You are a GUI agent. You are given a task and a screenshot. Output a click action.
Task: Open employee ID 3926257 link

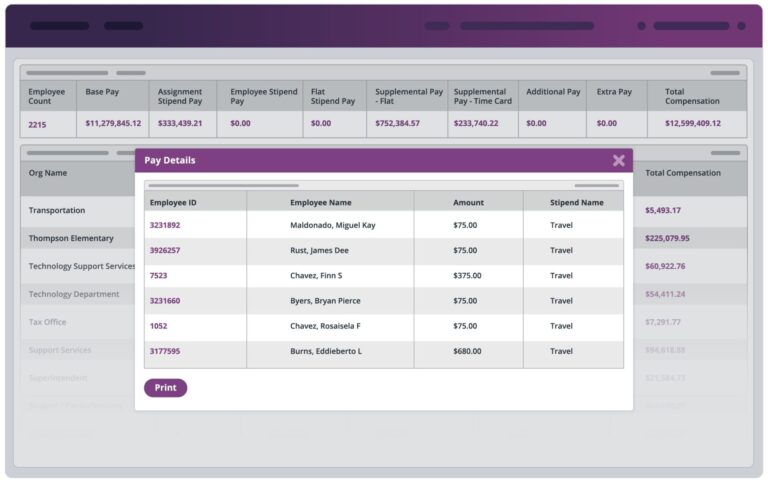click(165, 250)
